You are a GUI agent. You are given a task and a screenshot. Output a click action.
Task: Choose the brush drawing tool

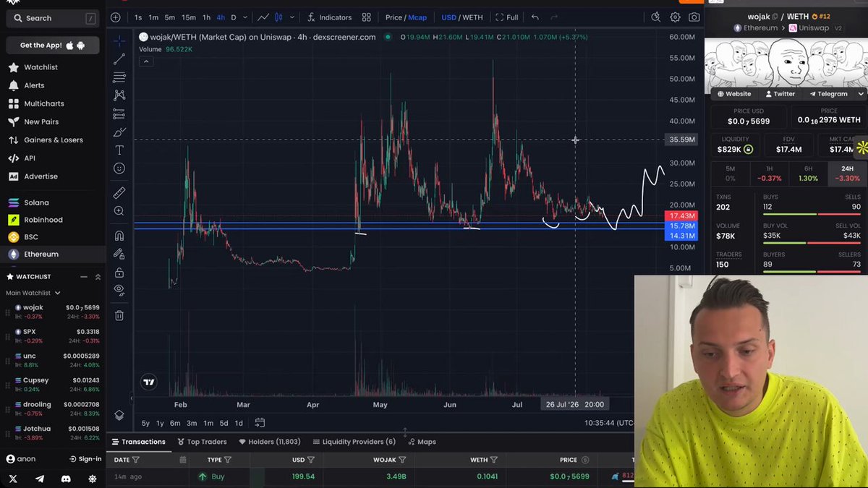[119, 132]
